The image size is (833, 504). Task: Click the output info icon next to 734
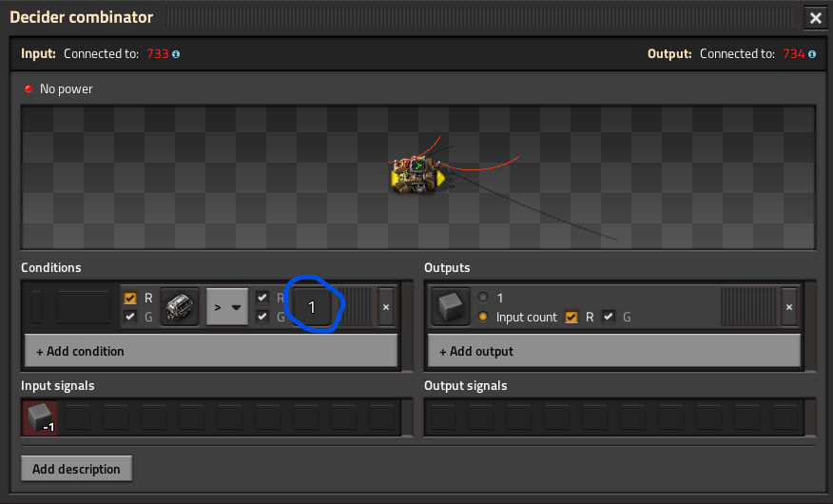point(813,54)
